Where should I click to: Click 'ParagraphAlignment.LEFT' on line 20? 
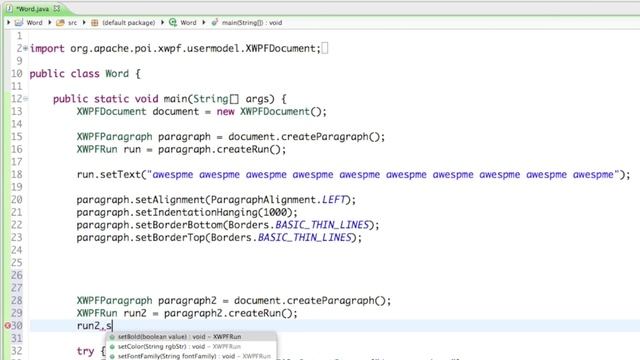(x=278, y=200)
